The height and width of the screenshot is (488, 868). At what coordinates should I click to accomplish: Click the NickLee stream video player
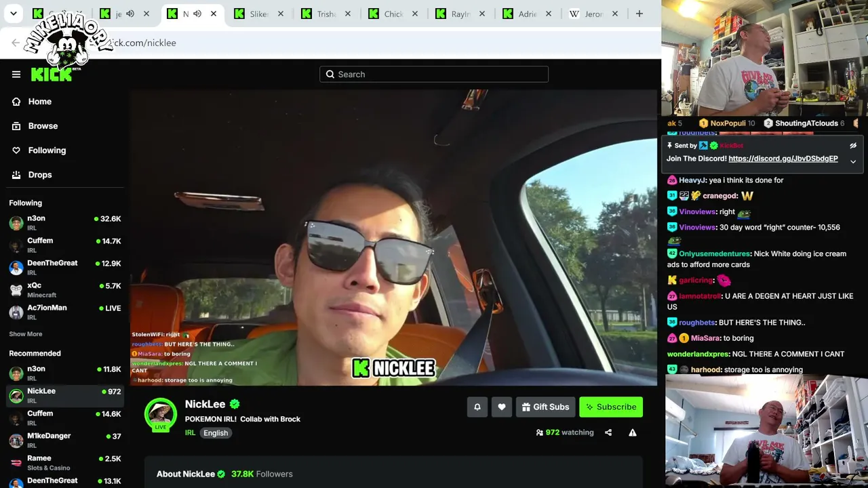point(393,237)
